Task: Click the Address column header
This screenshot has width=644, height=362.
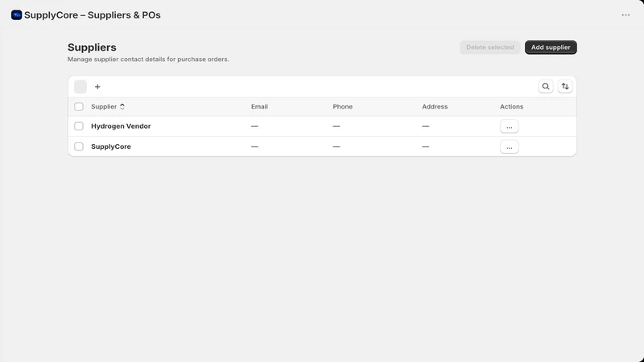Action: (x=435, y=107)
